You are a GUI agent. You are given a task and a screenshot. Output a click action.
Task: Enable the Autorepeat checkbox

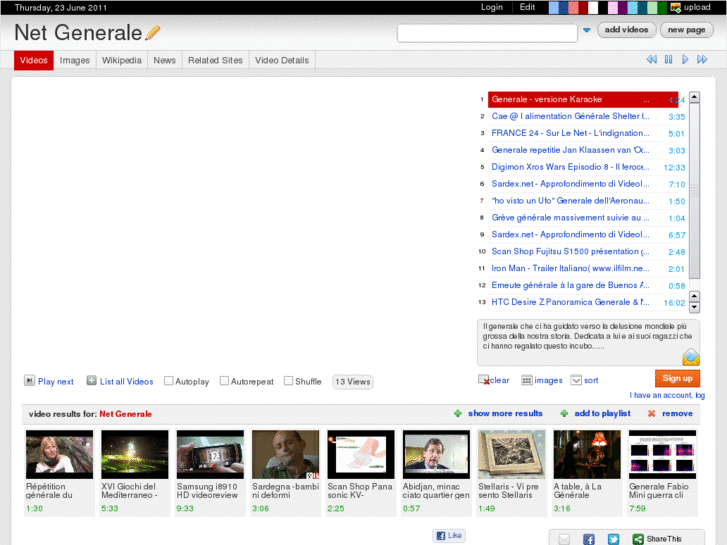pos(224,381)
